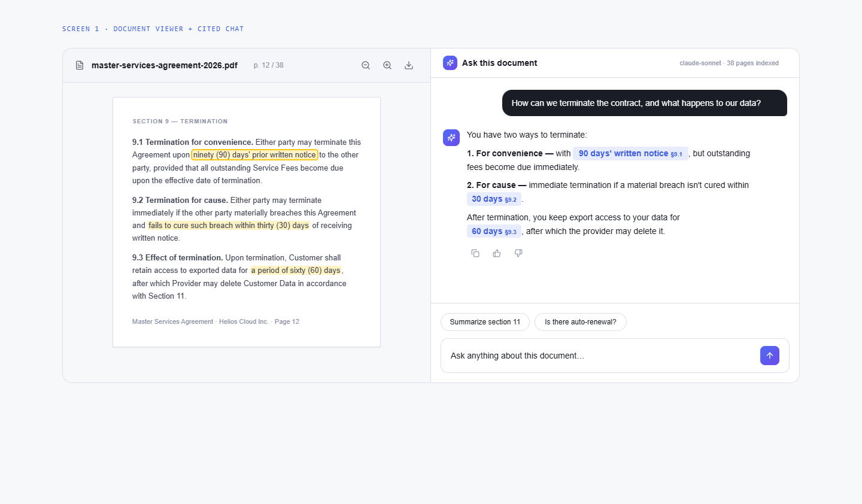Click the SCREEN 1 · DOCUMENT VIEWER + CITED CHAT label
The width and height of the screenshot is (862, 504).
(x=153, y=29)
